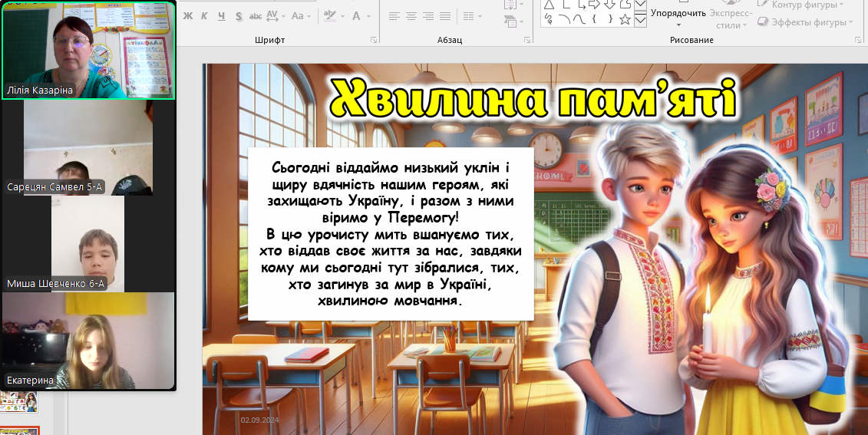The height and width of the screenshot is (435, 868).
Task: Open the Шрифт dialog launcher
Action: tap(374, 40)
